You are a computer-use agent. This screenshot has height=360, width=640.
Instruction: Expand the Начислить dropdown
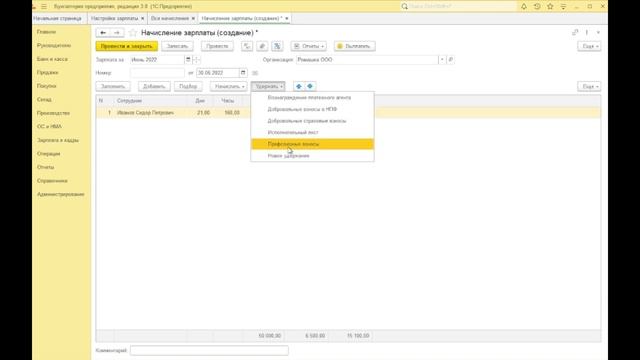click(229, 86)
